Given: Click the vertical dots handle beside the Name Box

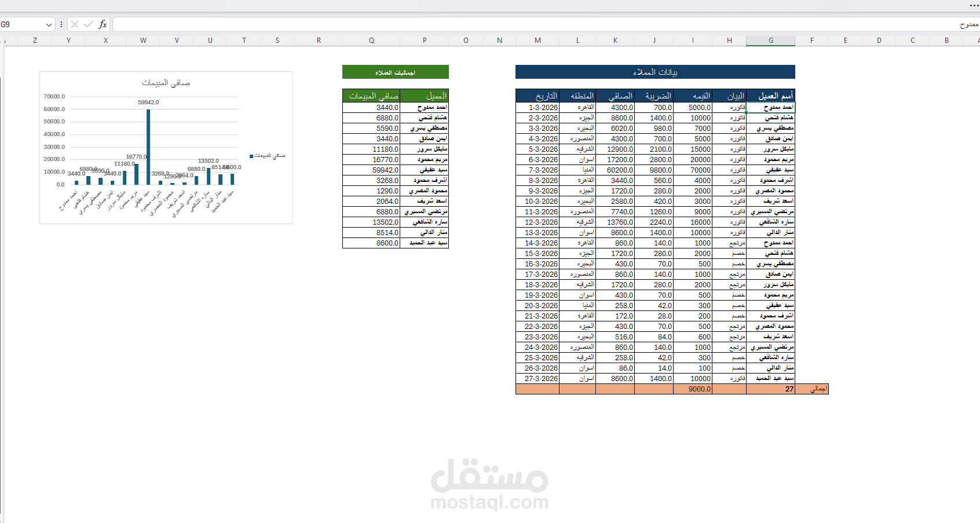Looking at the screenshot, I should point(60,24).
